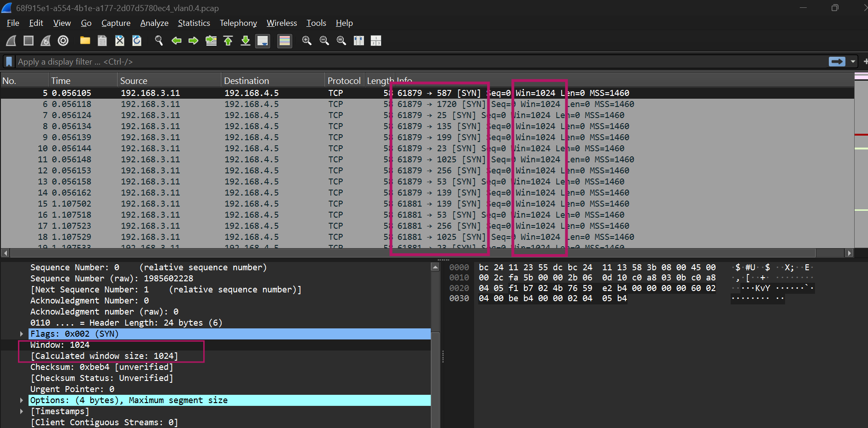The image size is (868, 428).
Task: Start capturing packets with the shark fin icon
Action: [11, 41]
